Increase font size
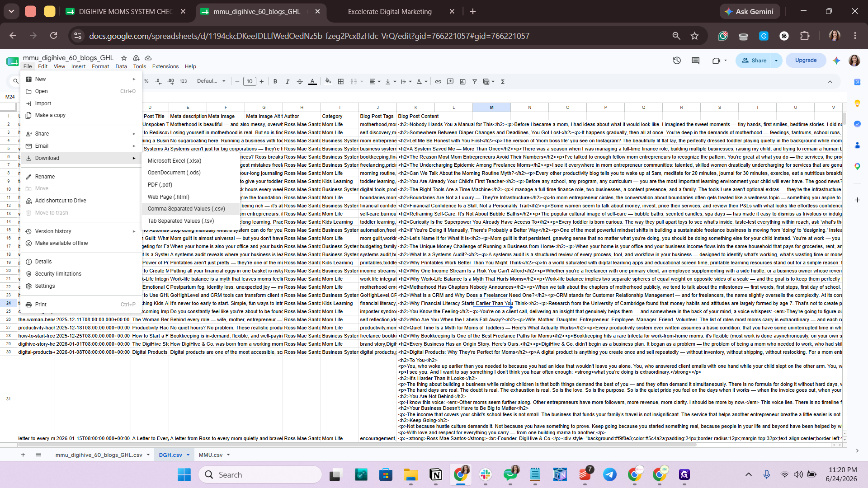The image size is (868, 488). (x=261, y=81)
